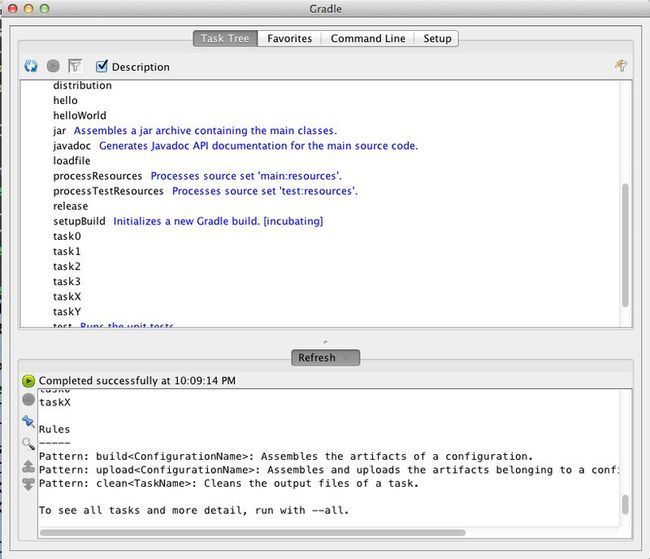
Task: Click 'Initializes a new Gradle build' description
Action: [218, 221]
